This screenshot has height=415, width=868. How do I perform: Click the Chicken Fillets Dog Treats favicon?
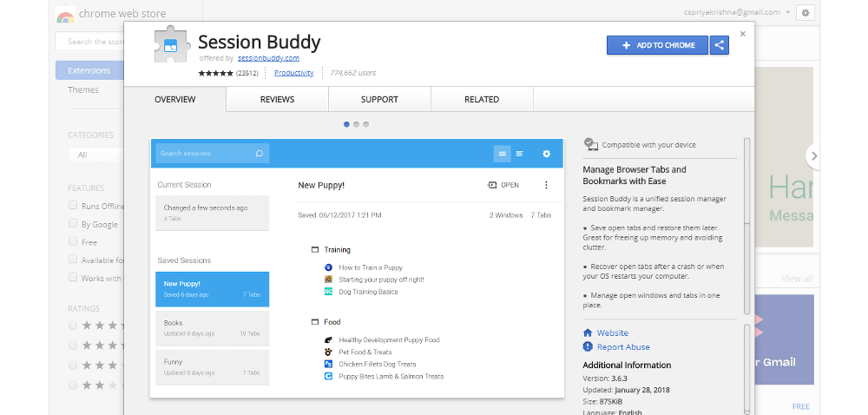[328, 364]
